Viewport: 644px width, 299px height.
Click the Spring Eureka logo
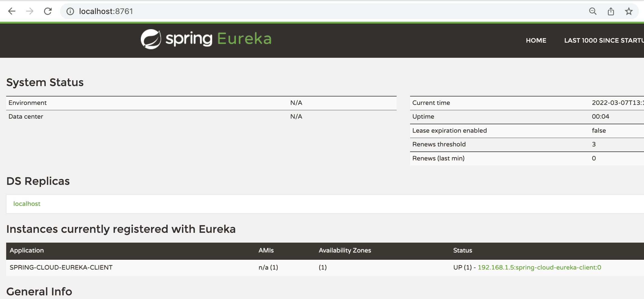coord(206,39)
